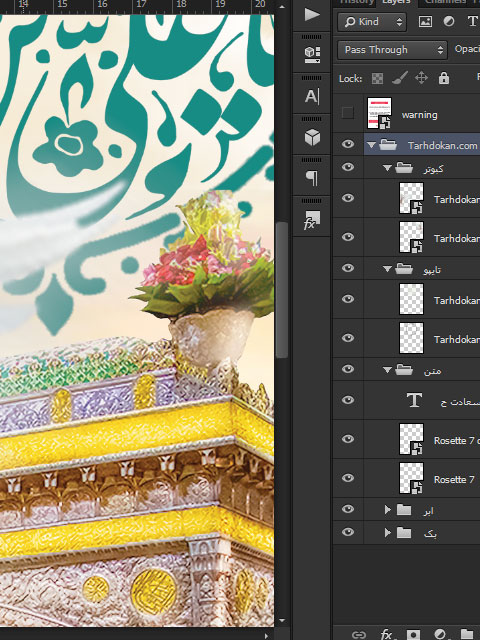This screenshot has height=640, width=480.
Task: Click the link layers chain icon
Action: (x=358, y=635)
